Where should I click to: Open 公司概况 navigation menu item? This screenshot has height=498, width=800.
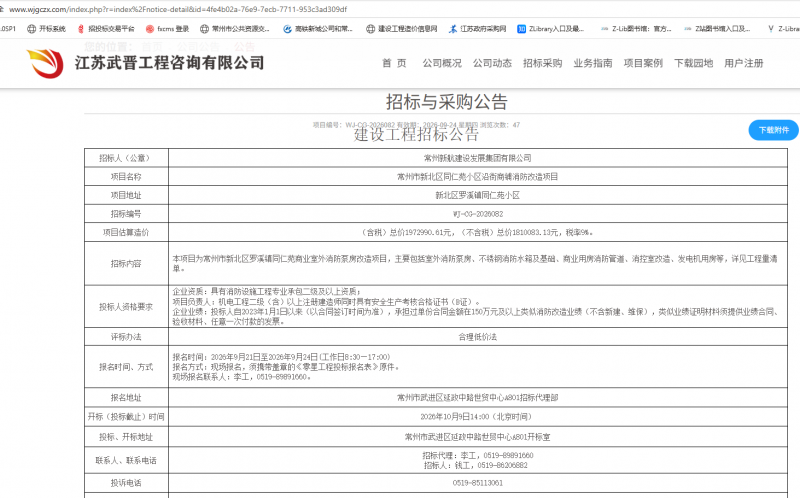(x=442, y=63)
